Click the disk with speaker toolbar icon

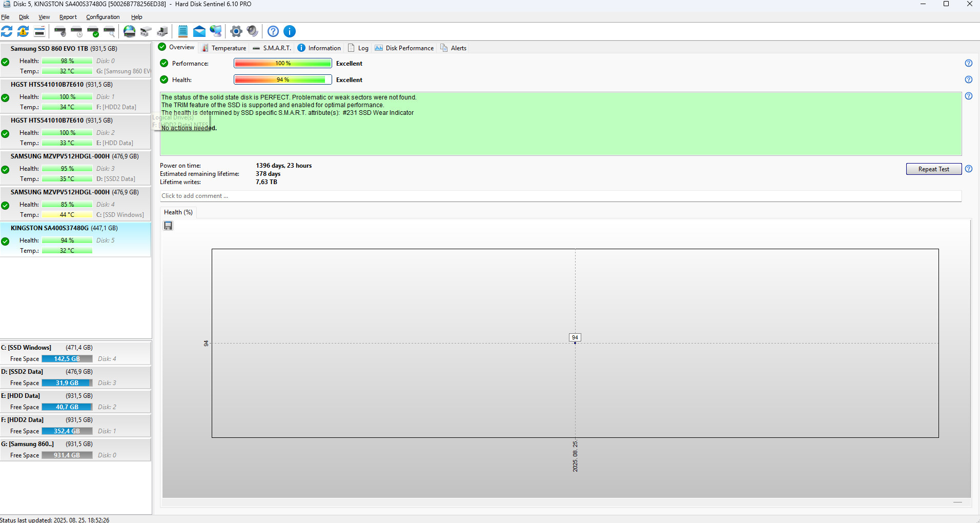tap(60, 31)
